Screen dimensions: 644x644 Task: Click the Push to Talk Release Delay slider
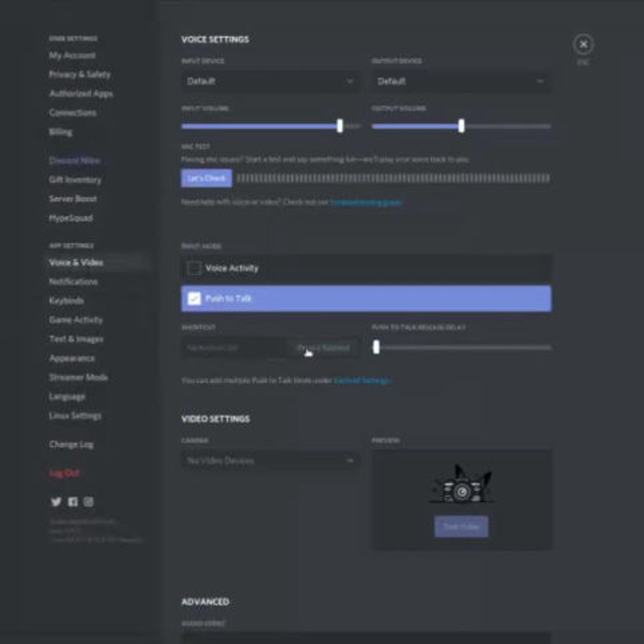coord(461,347)
